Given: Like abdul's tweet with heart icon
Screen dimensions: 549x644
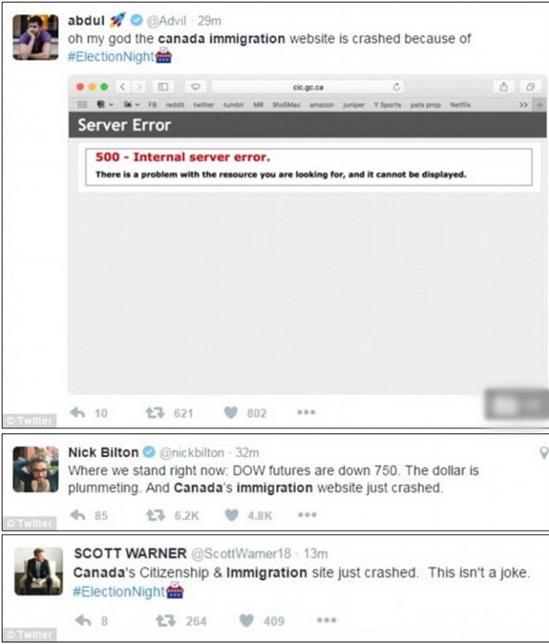Looking at the screenshot, I should coord(231,412).
